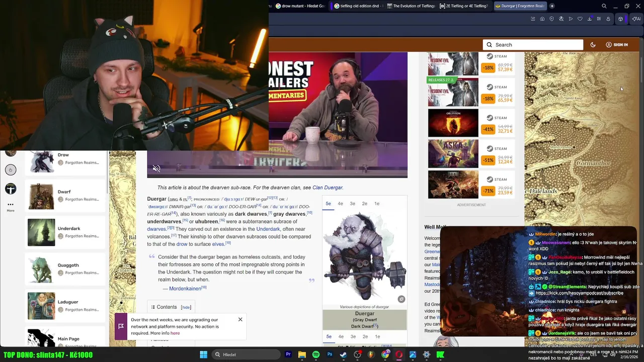
Task: Open Windows Settings from taskbar
Action: tap(426, 354)
